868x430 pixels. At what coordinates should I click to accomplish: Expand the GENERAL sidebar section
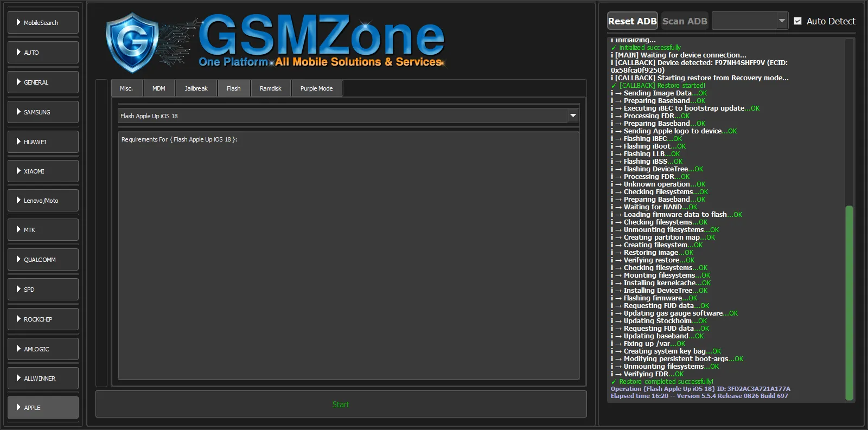(43, 82)
